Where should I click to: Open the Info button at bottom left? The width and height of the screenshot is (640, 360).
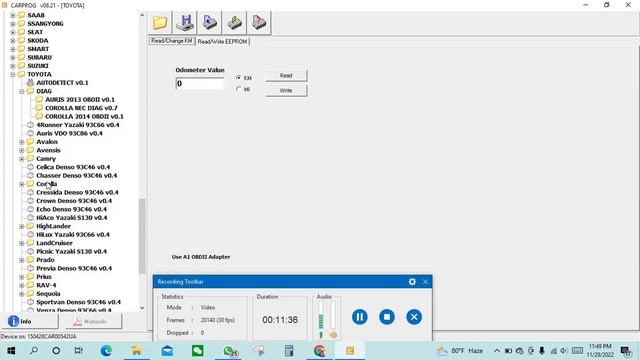tap(30, 321)
